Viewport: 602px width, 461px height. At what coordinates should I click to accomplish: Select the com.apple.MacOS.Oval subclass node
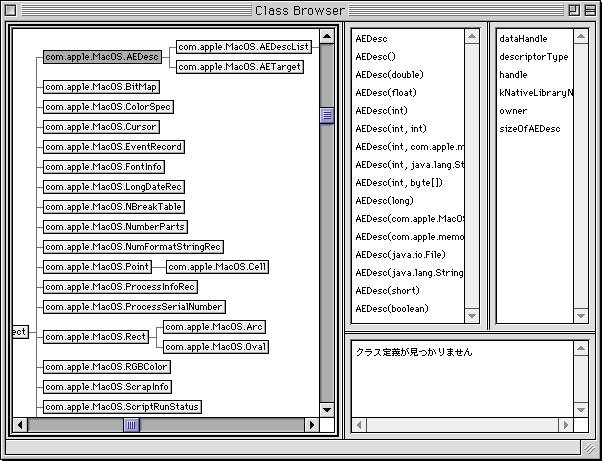click(215, 347)
